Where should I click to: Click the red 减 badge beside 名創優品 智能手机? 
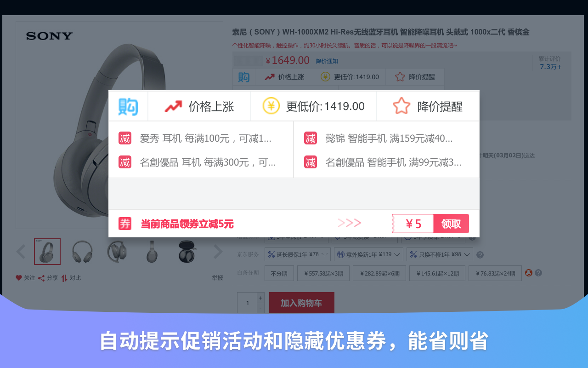(311, 162)
